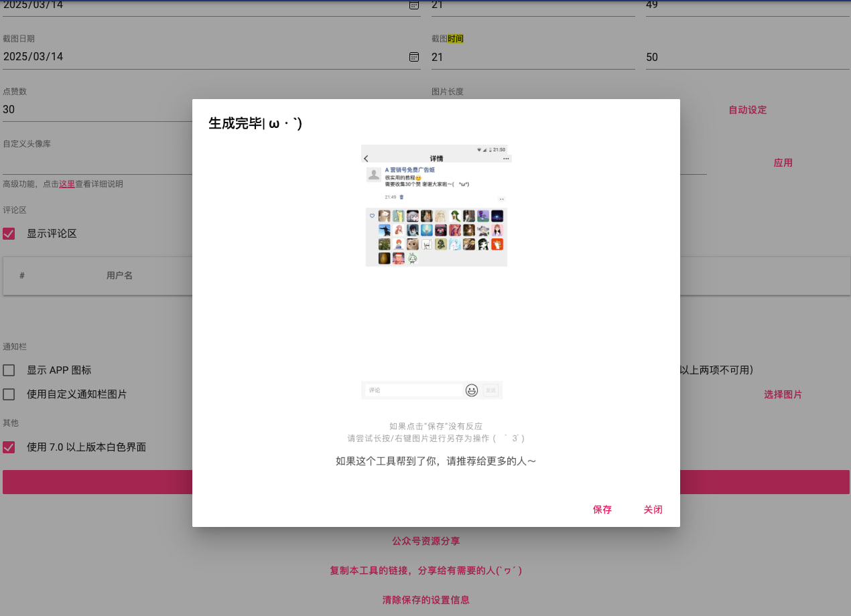The height and width of the screenshot is (616, 851).
Task: Click the three-dot menu in the preview header
Action: (x=506, y=159)
